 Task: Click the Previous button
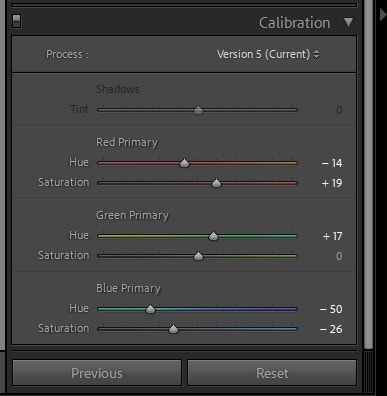coord(97,373)
